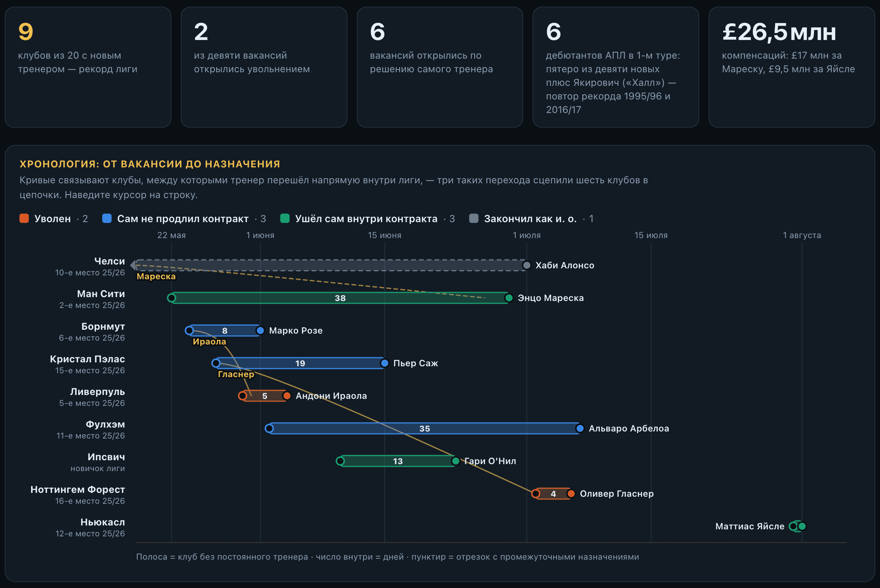This screenshot has height=588, width=880.
Task: Click the gray Закончил как и. о. swatch
Action: [x=474, y=218]
